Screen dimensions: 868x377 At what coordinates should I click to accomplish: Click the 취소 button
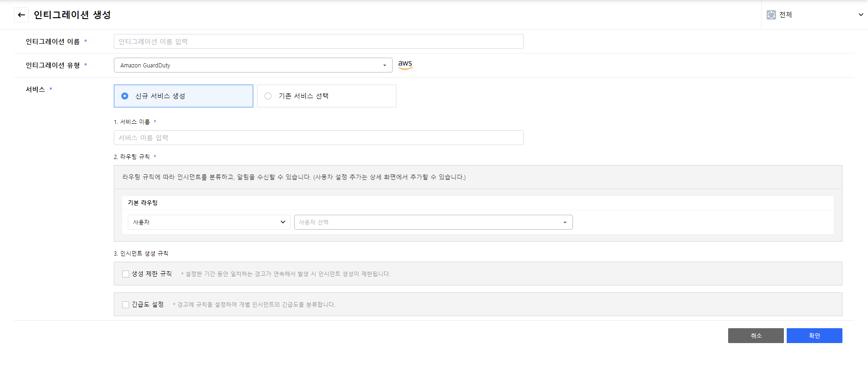756,336
